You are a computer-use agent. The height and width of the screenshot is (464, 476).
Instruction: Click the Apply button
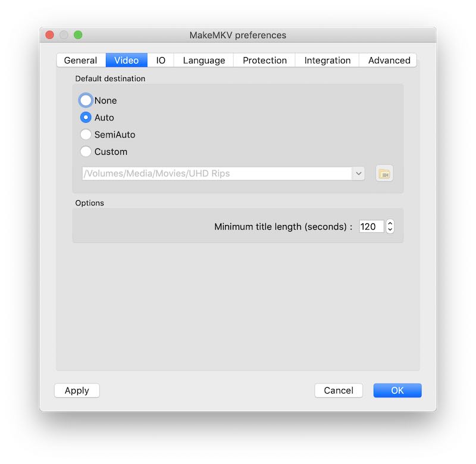(x=77, y=391)
